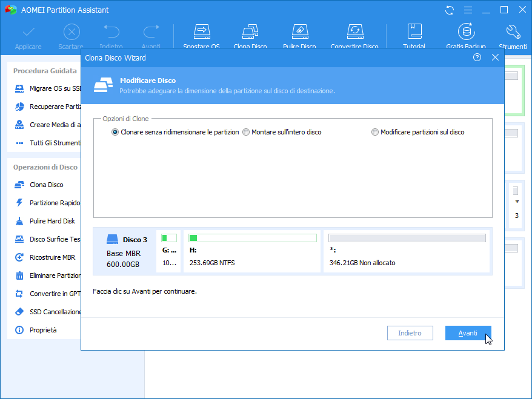Close the Clona Disco Wizard dialog
532x399 pixels.
pyautogui.click(x=495, y=58)
